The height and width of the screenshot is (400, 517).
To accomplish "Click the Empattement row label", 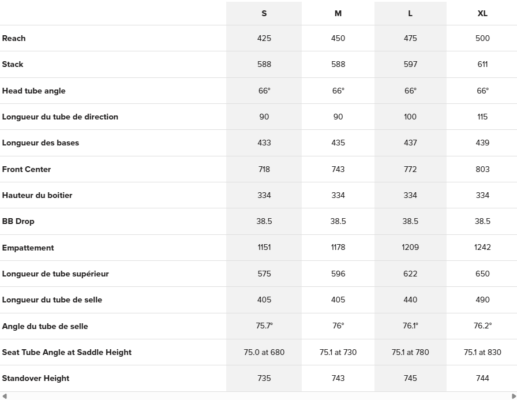I will (x=28, y=248).
